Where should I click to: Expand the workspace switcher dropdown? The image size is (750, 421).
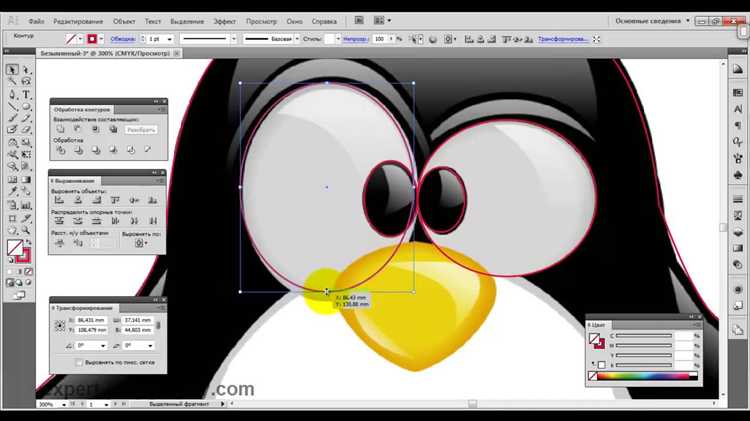tap(688, 21)
